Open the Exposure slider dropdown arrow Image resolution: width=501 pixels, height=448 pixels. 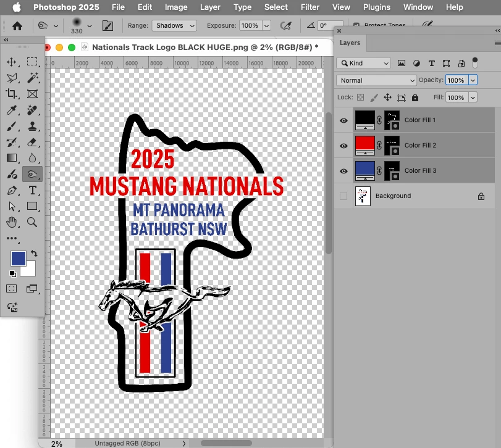coord(266,25)
